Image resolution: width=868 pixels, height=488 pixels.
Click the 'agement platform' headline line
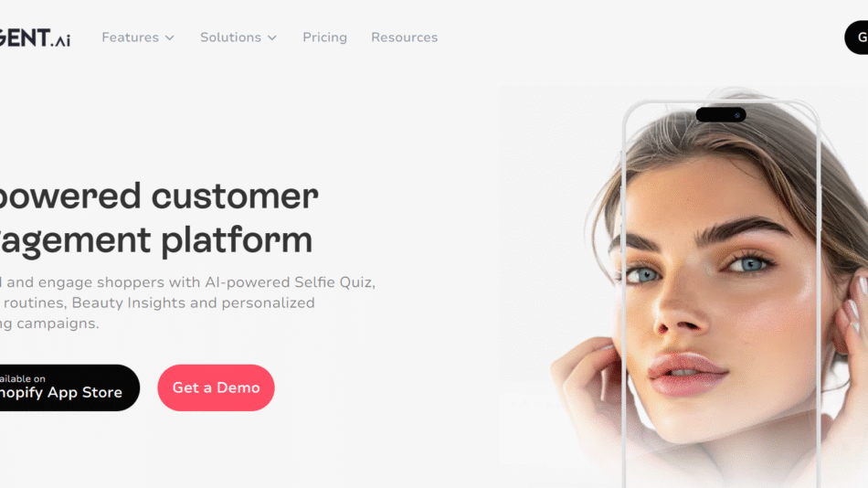coord(156,240)
